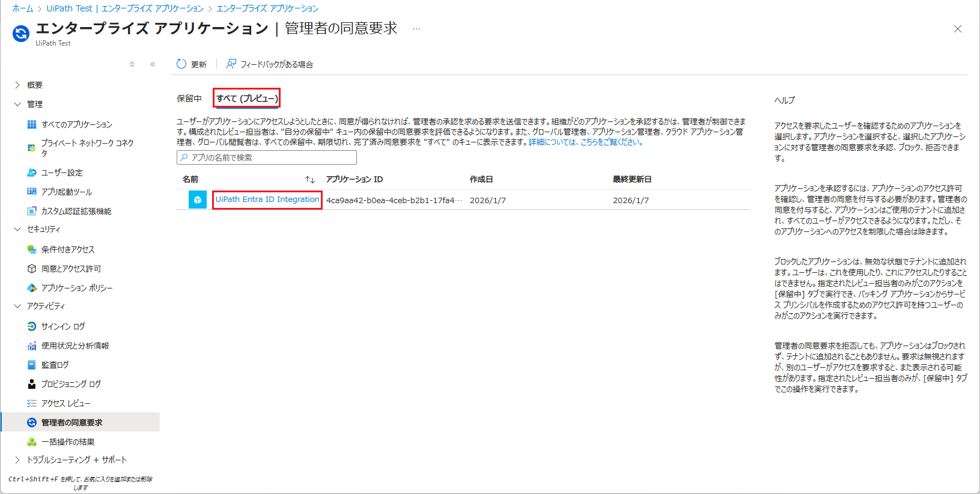Click the feedback person icon
Image resolution: width=980 pixels, height=494 pixels.
pos(231,64)
